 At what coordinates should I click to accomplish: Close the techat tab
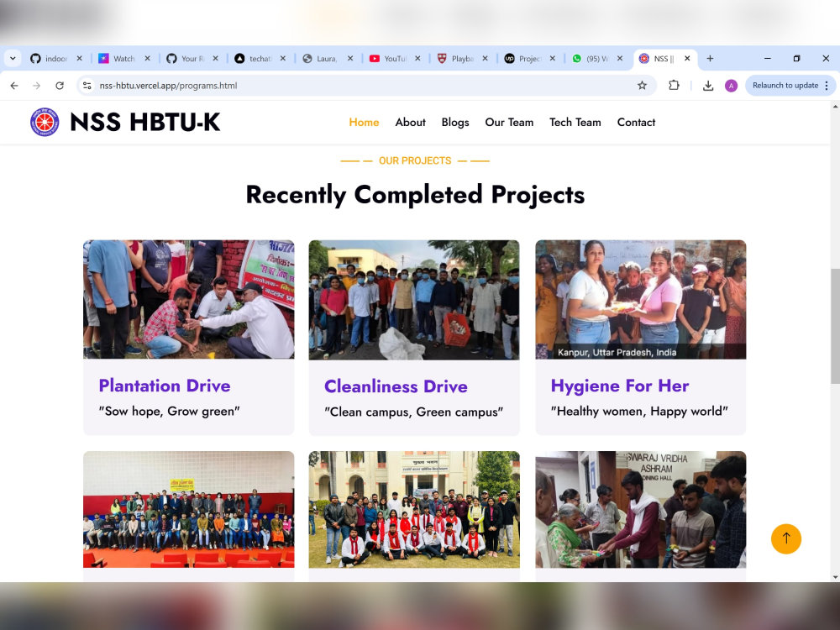(x=283, y=59)
